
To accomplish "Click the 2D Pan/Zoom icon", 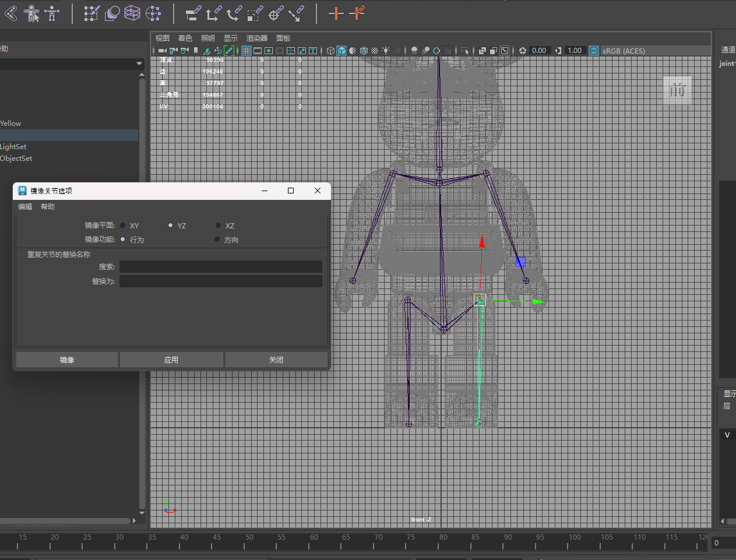I will [217, 51].
